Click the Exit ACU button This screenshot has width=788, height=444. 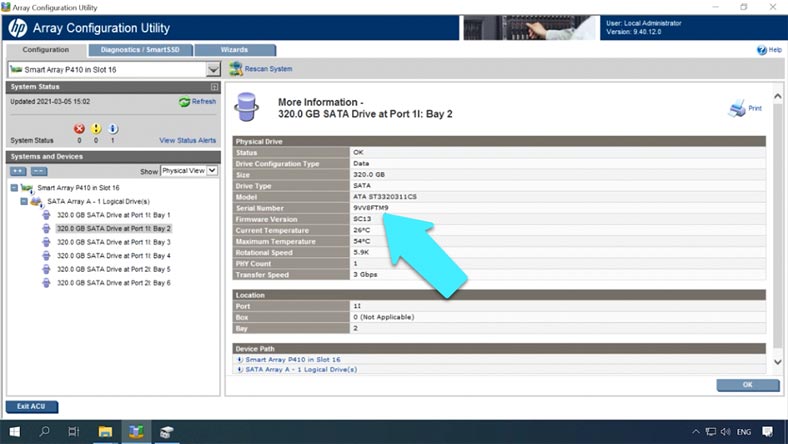[x=32, y=406]
